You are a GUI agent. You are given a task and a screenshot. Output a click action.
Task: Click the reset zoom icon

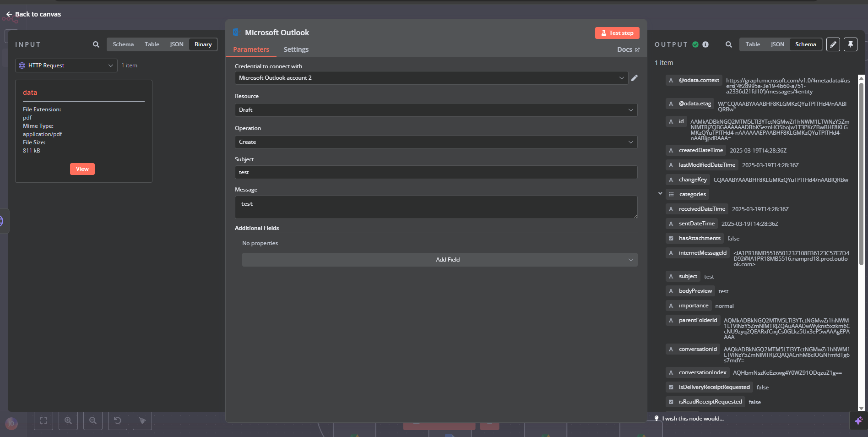[118, 421]
